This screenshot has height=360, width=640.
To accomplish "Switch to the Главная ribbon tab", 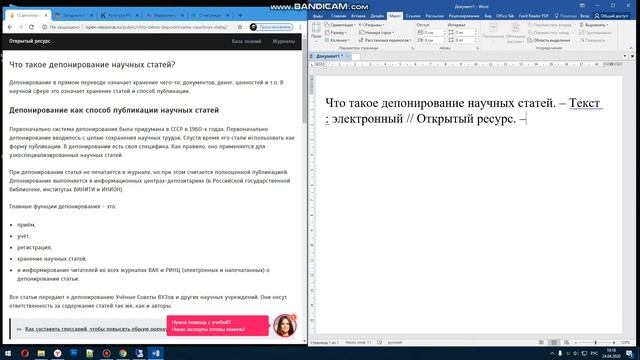I will pos(338,16).
